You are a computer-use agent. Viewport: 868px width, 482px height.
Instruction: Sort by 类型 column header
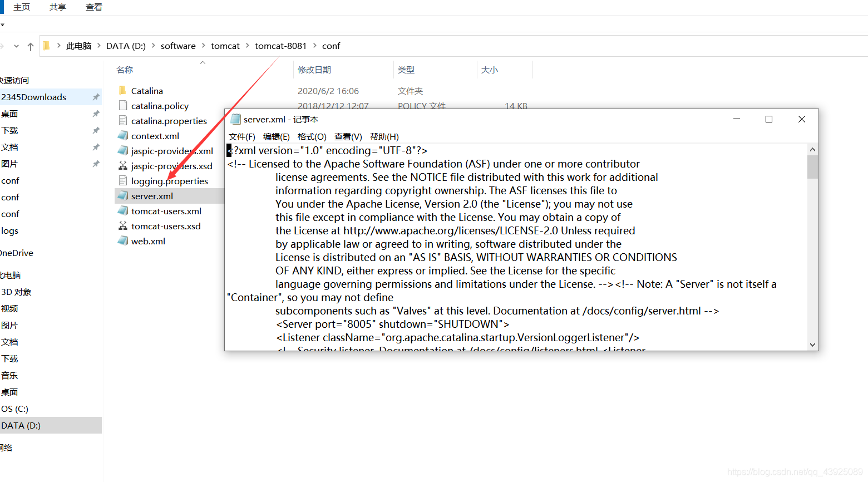406,70
